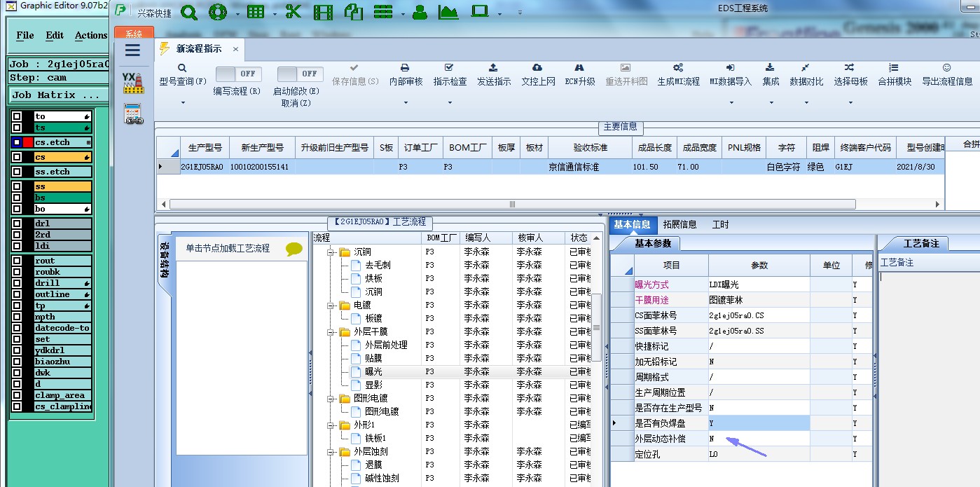980x487 pixels.
Task: Open the Edit menu in Graphic Editor
Action: [55, 35]
